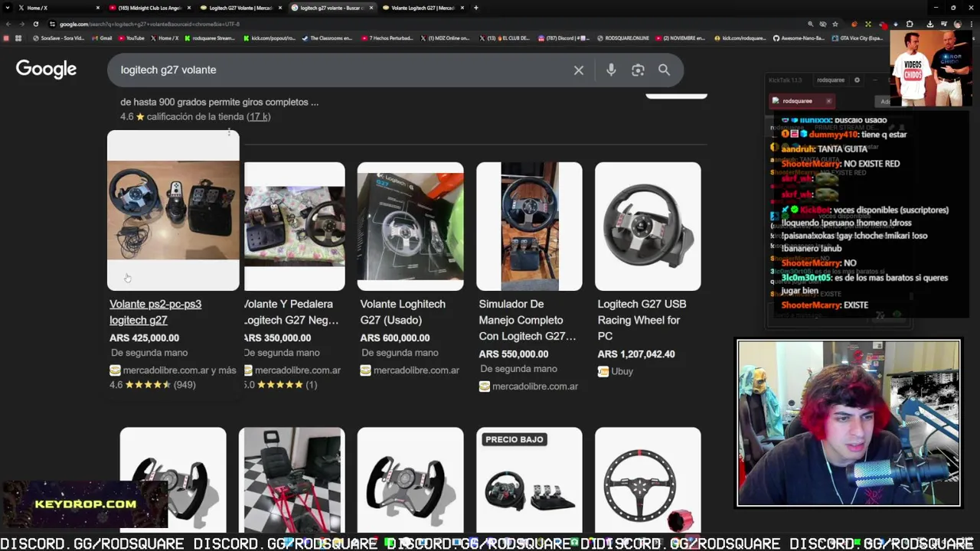This screenshot has width=980, height=551.
Task: Open Logitech G27 USB Racing Wheel listing
Action: pos(642,320)
